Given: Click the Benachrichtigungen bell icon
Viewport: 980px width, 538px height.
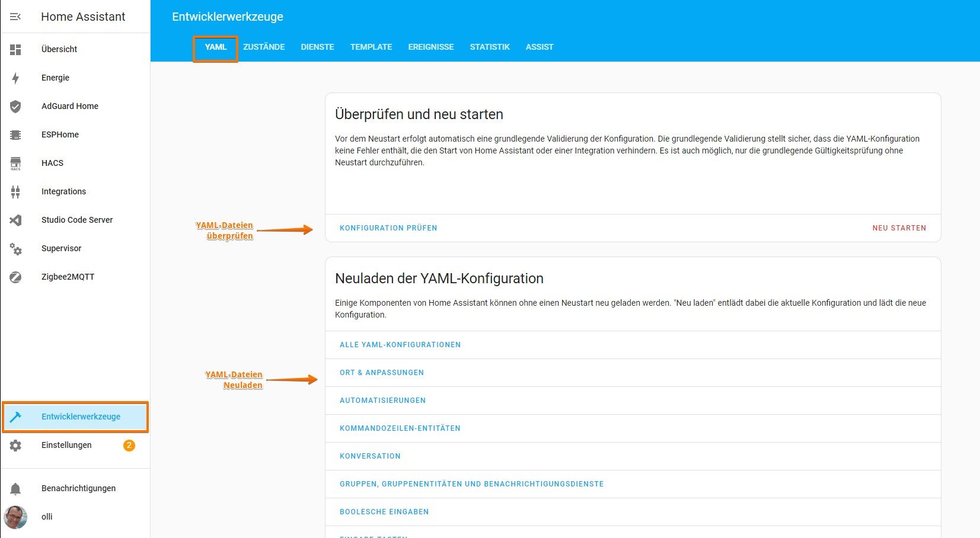Looking at the screenshot, I should point(15,489).
